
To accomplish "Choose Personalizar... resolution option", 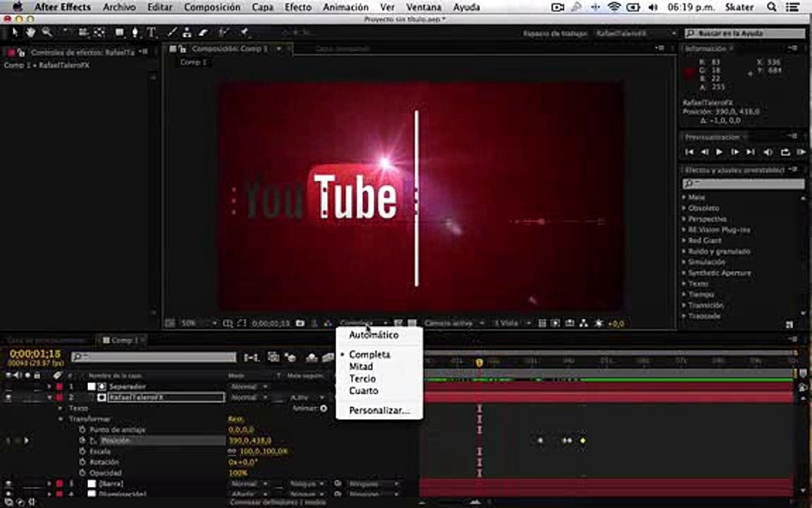I will click(x=379, y=410).
